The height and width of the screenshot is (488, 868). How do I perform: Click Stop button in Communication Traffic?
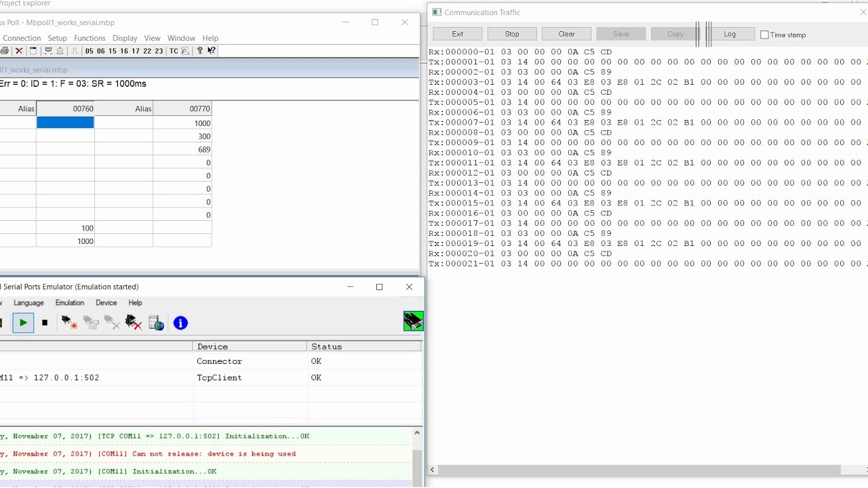pos(512,34)
